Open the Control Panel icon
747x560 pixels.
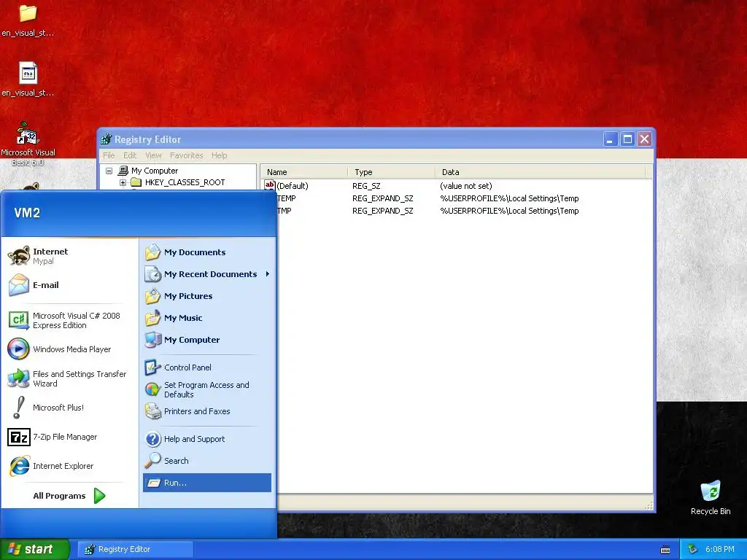tap(153, 367)
